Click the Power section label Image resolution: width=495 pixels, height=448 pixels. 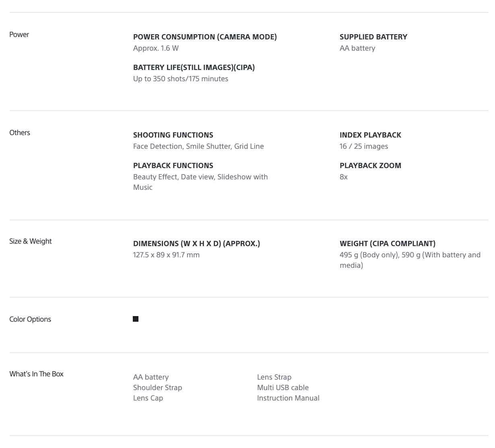(19, 35)
